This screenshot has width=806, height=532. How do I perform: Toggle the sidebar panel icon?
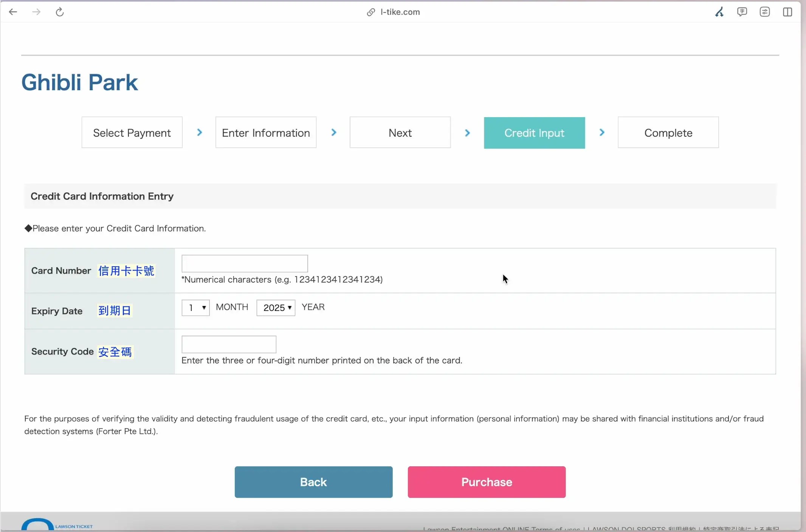pyautogui.click(x=787, y=12)
